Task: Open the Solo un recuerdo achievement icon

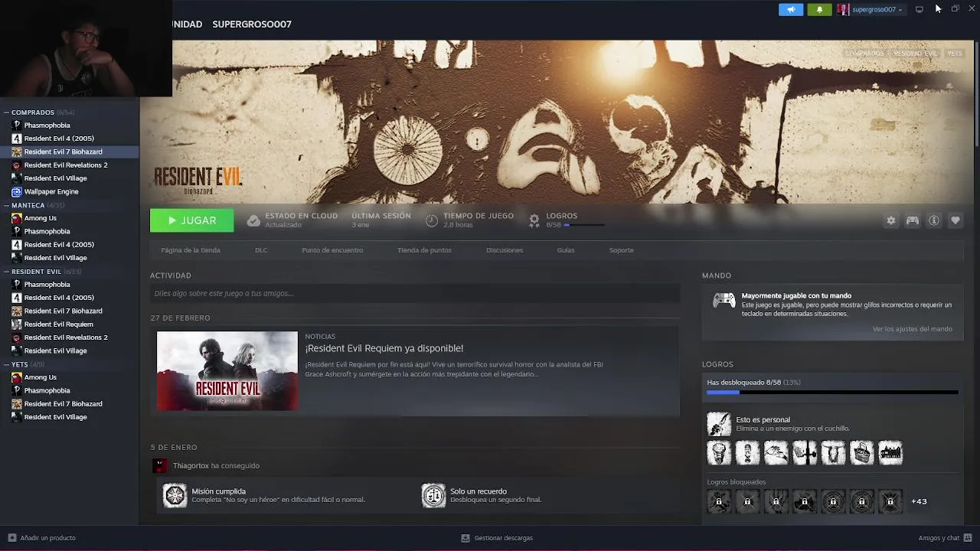Action: 433,495
